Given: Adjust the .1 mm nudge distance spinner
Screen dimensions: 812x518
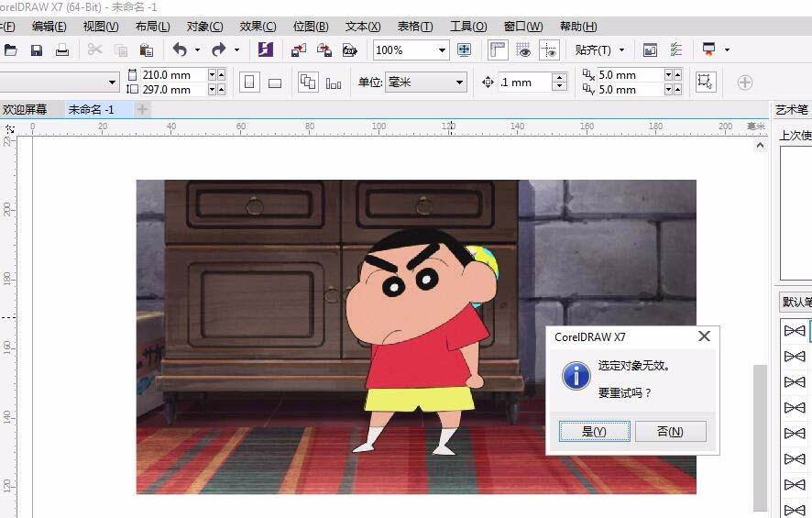Looking at the screenshot, I should 559,82.
